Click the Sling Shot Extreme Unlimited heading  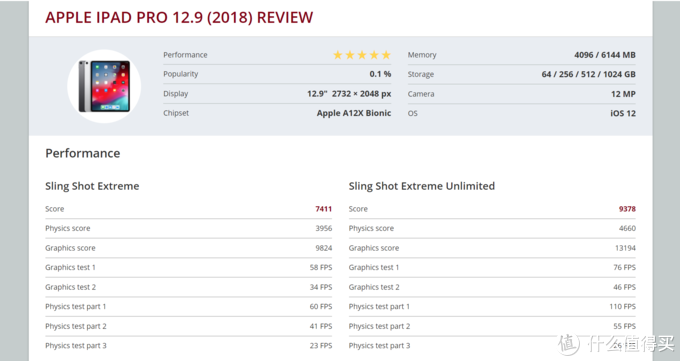pyautogui.click(x=422, y=186)
